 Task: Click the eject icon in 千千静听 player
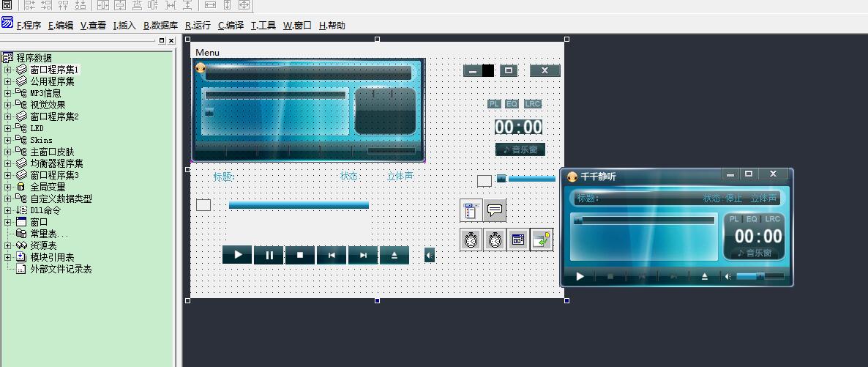(x=705, y=276)
